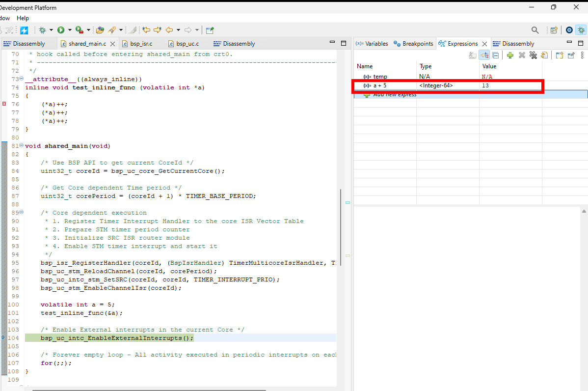Open the dropdown arrow next to Debug icon
Screen dimensions: 588x391
click(51, 30)
